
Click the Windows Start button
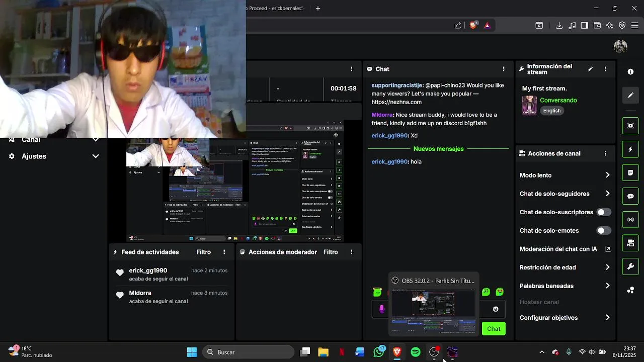coord(192,352)
